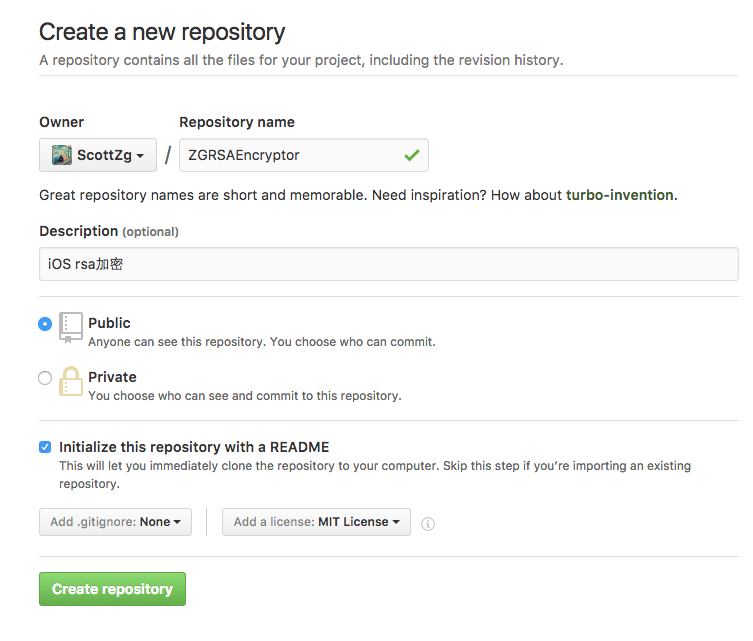Uncheck Initialize this repository with a README

click(x=45, y=447)
